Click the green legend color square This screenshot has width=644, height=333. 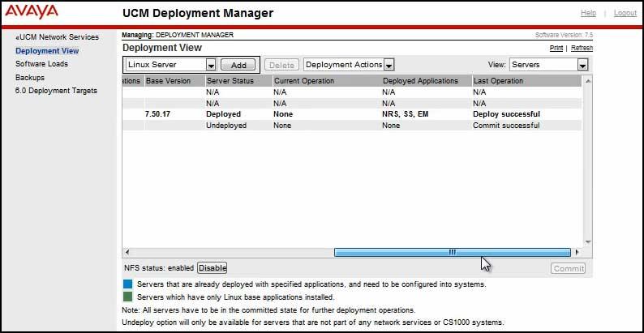[x=127, y=297]
